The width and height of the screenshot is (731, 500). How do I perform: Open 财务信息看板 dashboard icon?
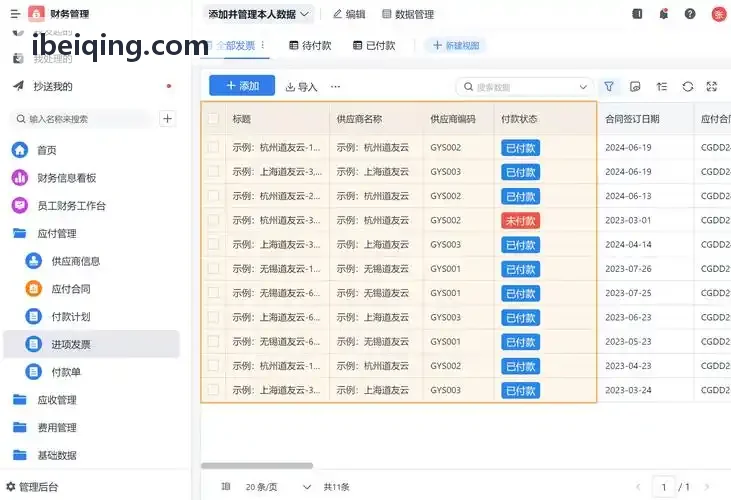20,178
